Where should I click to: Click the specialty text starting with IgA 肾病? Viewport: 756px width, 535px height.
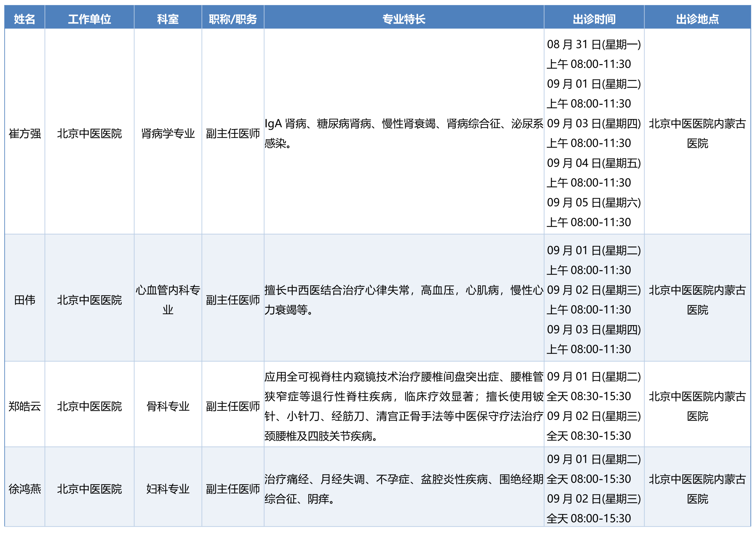pos(404,134)
